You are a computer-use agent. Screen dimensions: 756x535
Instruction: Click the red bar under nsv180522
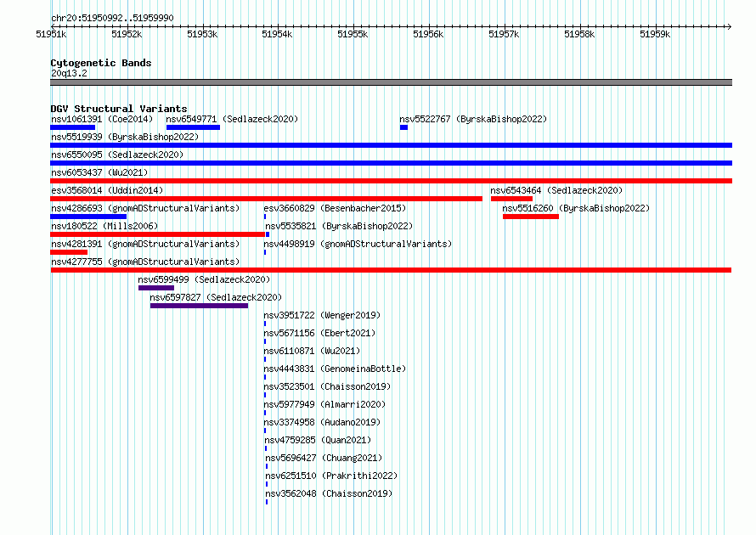point(158,234)
